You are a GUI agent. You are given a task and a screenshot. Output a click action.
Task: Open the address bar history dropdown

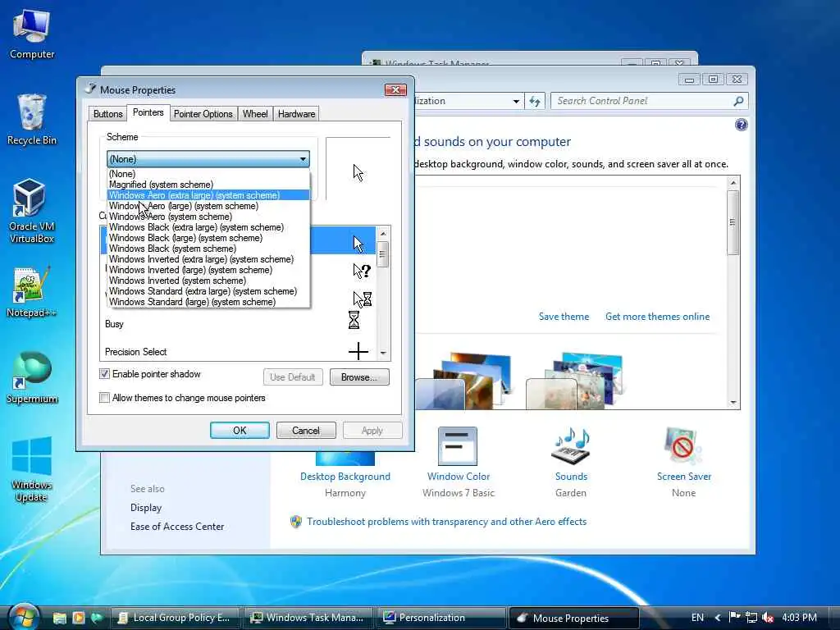[x=516, y=101]
